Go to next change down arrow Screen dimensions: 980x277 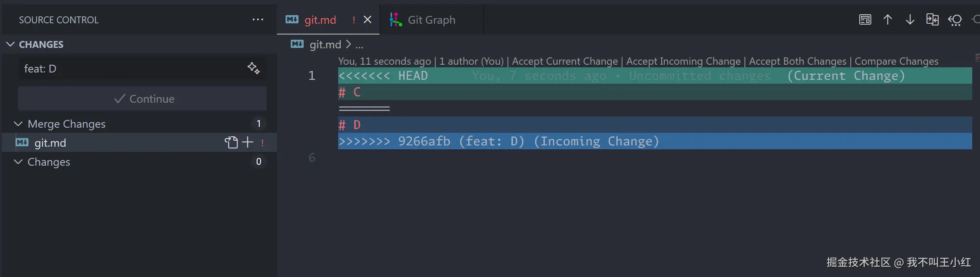point(910,20)
